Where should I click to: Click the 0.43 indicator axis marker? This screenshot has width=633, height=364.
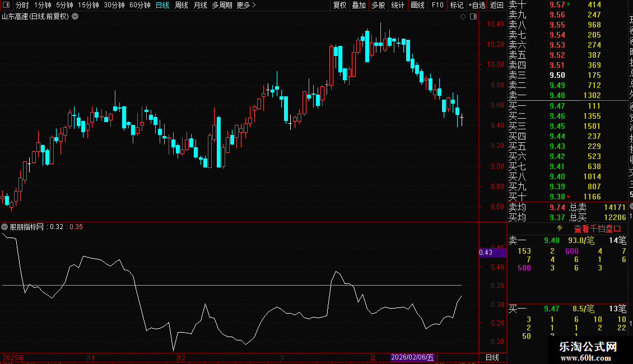pyautogui.click(x=492, y=253)
